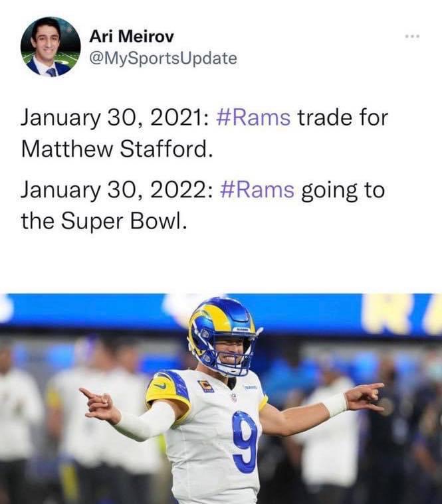Click the "January 30, 2022:" date text

click(116, 191)
